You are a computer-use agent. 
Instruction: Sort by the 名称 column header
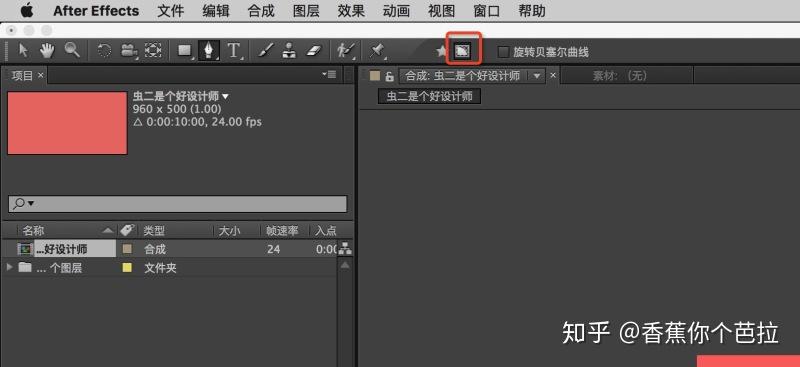click(34, 231)
